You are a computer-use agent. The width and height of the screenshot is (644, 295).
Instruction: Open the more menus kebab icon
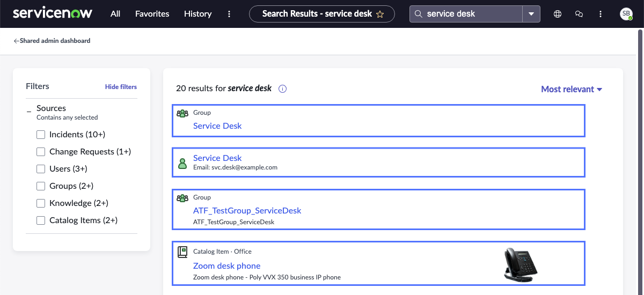(229, 14)
